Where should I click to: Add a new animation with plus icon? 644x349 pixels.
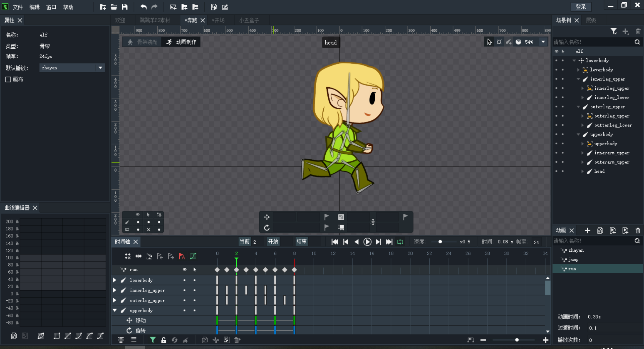[587, 231]
